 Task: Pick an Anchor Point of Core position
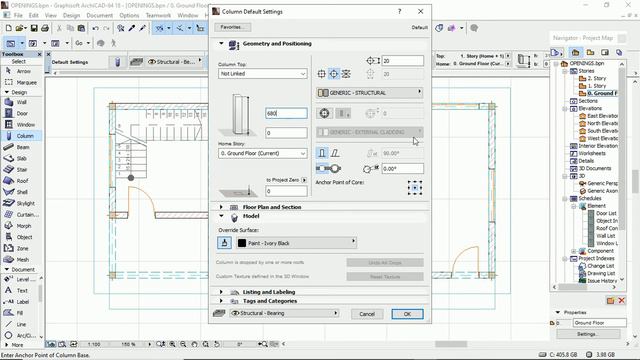pos(415,188)
